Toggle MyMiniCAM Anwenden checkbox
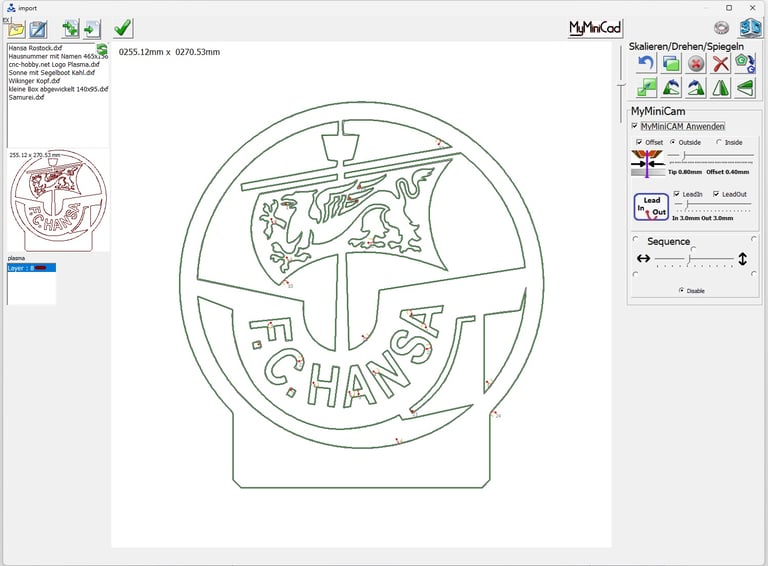Image resolution: width=768 pixels, height=566 pixels. [x=635, y=126]
